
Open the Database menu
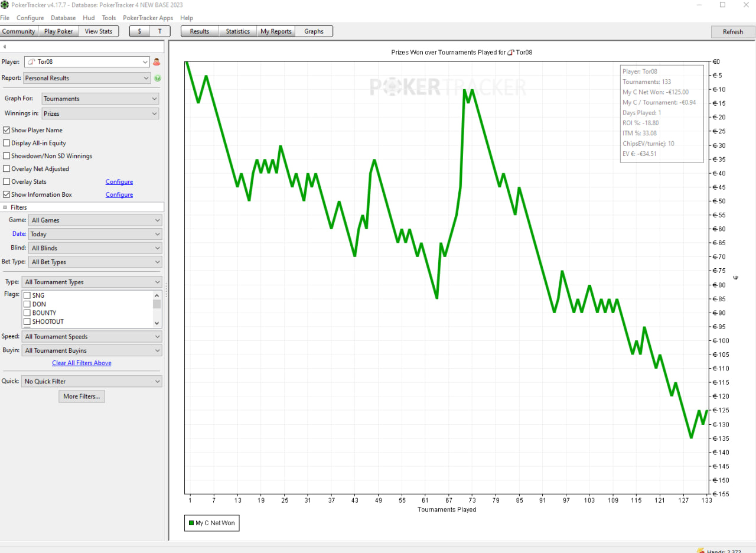(x=63, y=18)
